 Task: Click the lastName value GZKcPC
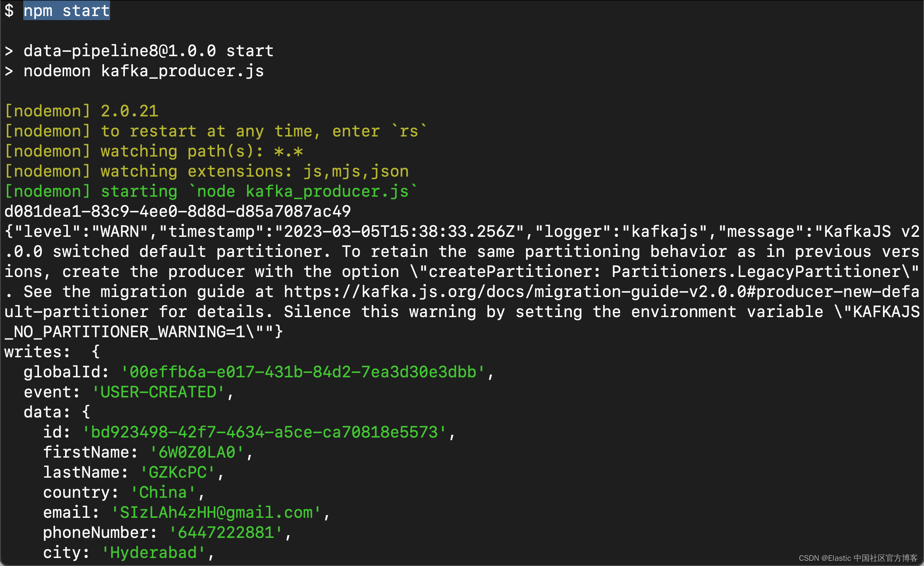point(177,472)
